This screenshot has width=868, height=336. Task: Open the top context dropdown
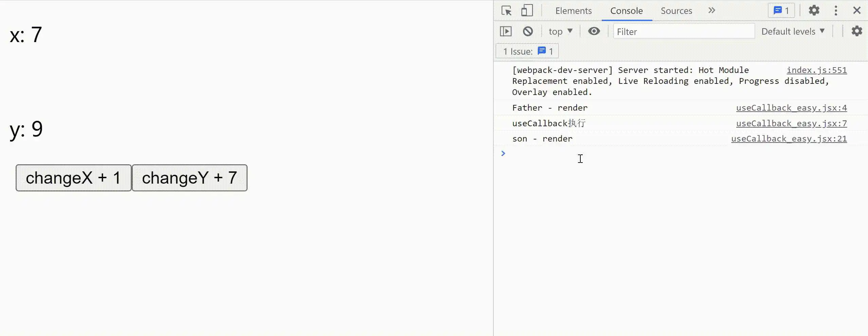coord(560,32)
